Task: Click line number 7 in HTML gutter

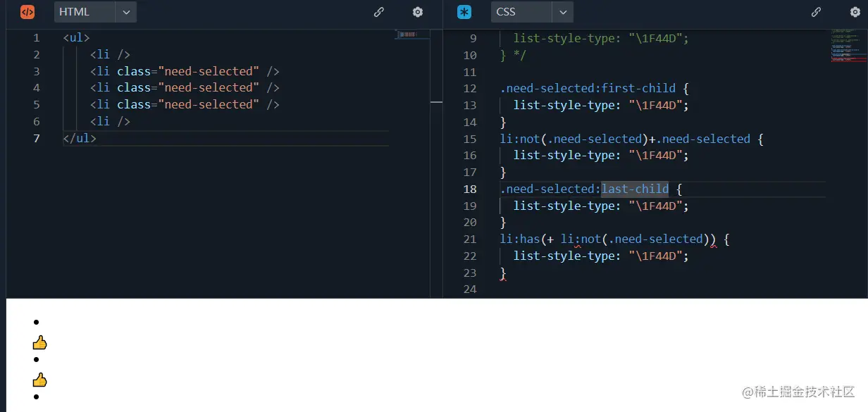Action: click(x=37, y=138)
